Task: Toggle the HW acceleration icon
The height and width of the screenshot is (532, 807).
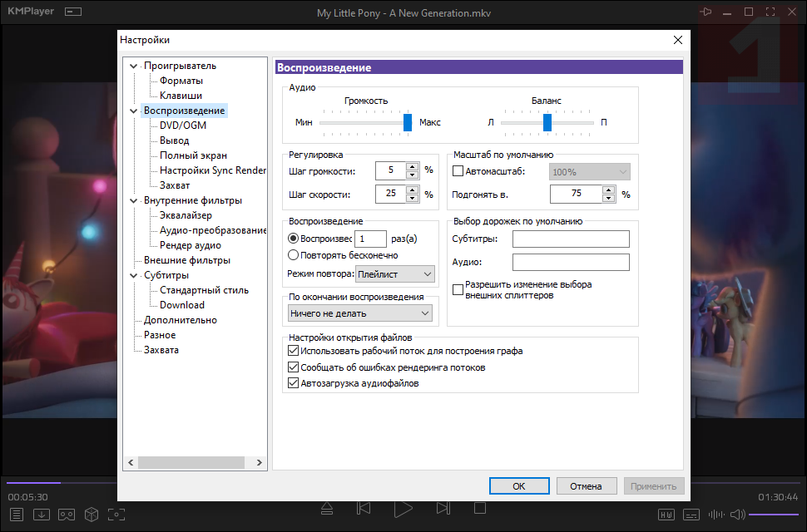Action: (x=666, y=515)
